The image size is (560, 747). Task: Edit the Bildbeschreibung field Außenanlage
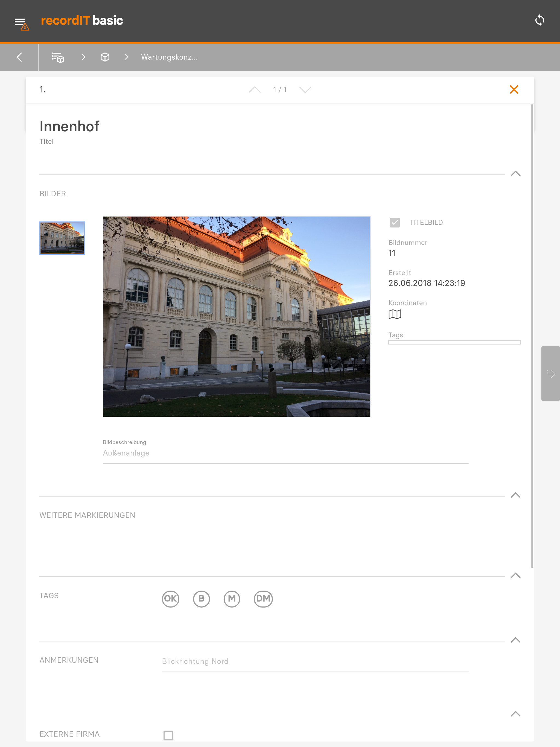point(286,453)
